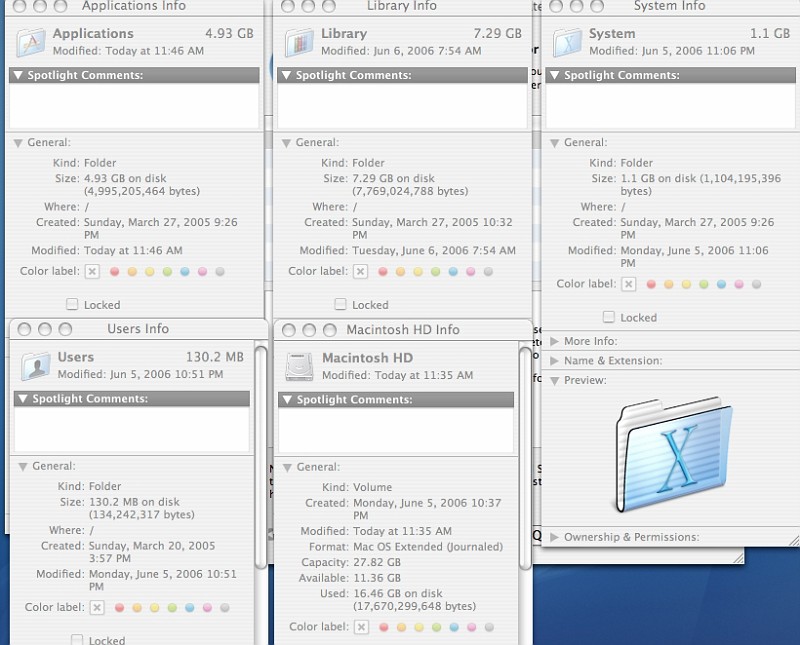The width and height of the screenshot is (800, 645).
Task: Collapse Spotlight Comments in System Info
Action: tap(555, 75)
